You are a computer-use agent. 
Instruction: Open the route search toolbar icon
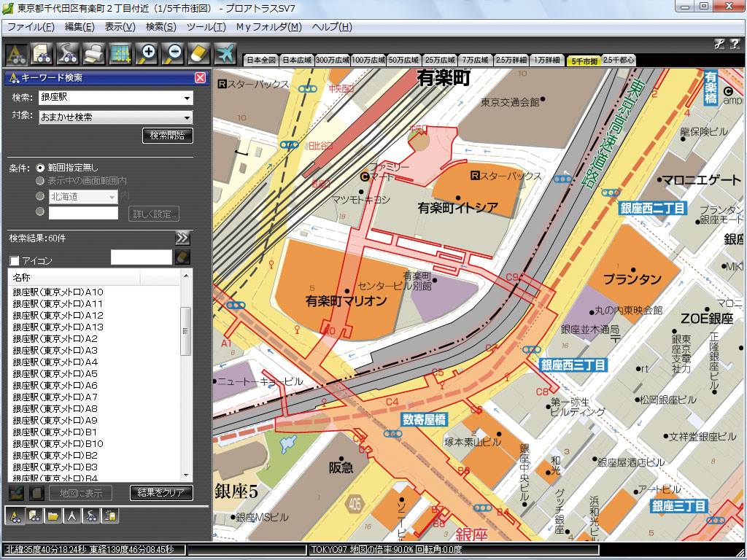[x=68, y=53]
